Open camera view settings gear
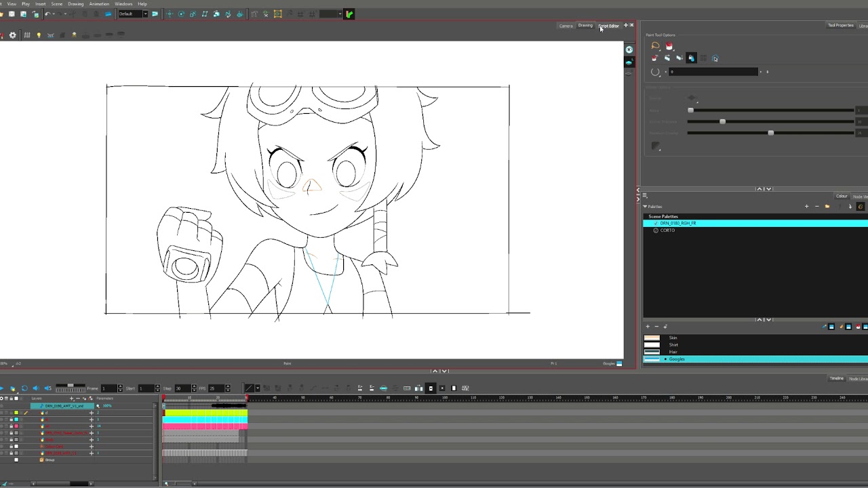 coord(12,35)
